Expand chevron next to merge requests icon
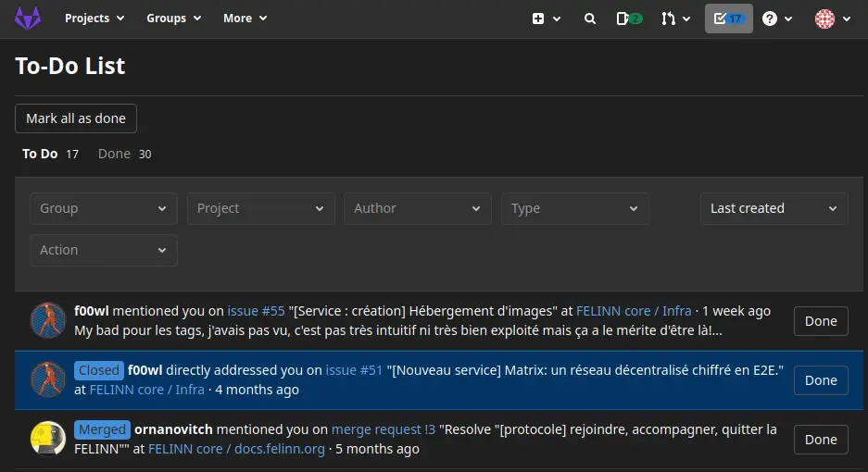The width and height of the screenshot is (868, 472). (x=686, y=19)
